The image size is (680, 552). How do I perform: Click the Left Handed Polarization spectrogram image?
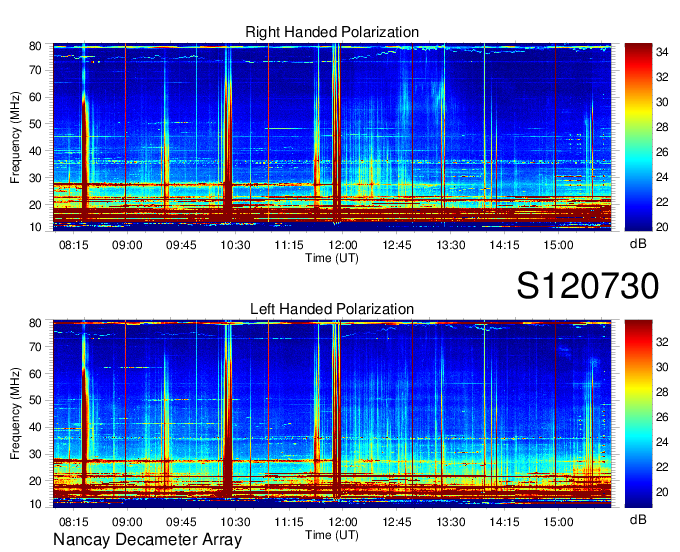pos(332,414)
